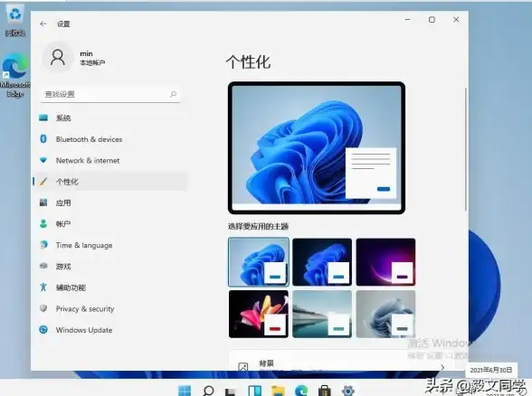Minimize the Settings window
Screen dimensions: 532x396
[407, 20]
